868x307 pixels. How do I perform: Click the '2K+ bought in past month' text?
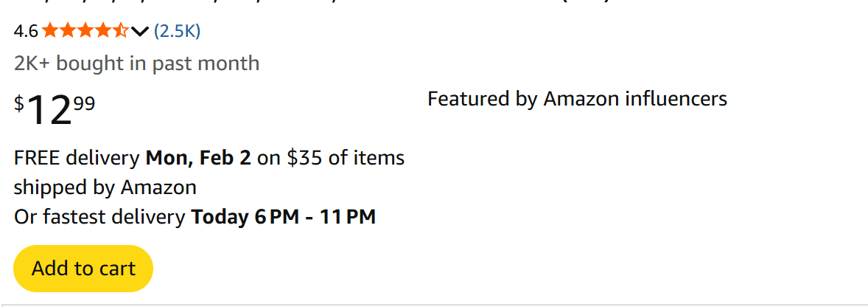coord(136,63)
